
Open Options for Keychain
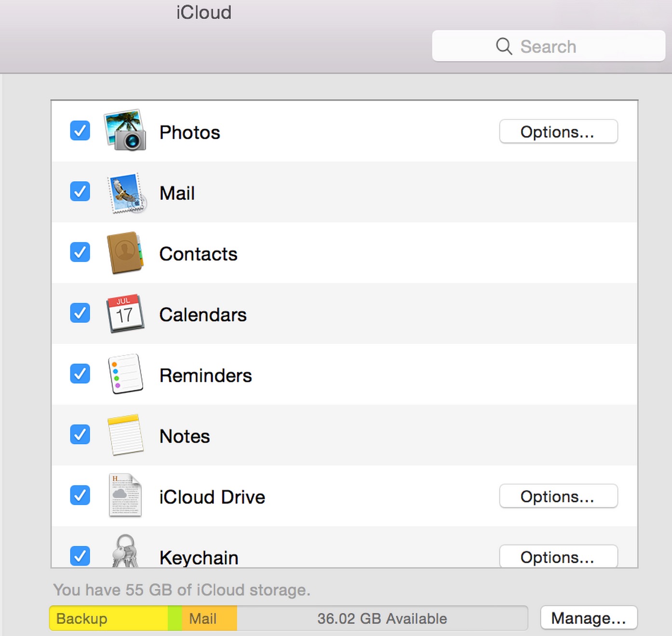tap(558, 556)
